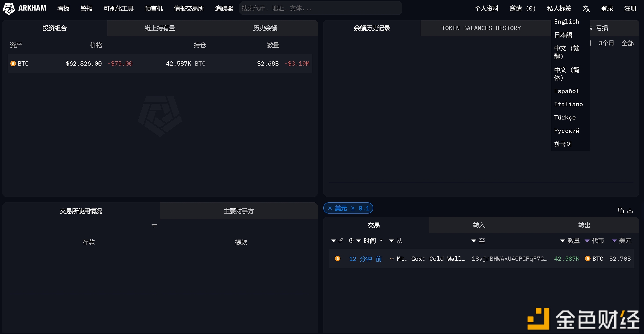Switch to 链上持有量 tab
This screenshot has height=334, width=644.
pos(160,28)
